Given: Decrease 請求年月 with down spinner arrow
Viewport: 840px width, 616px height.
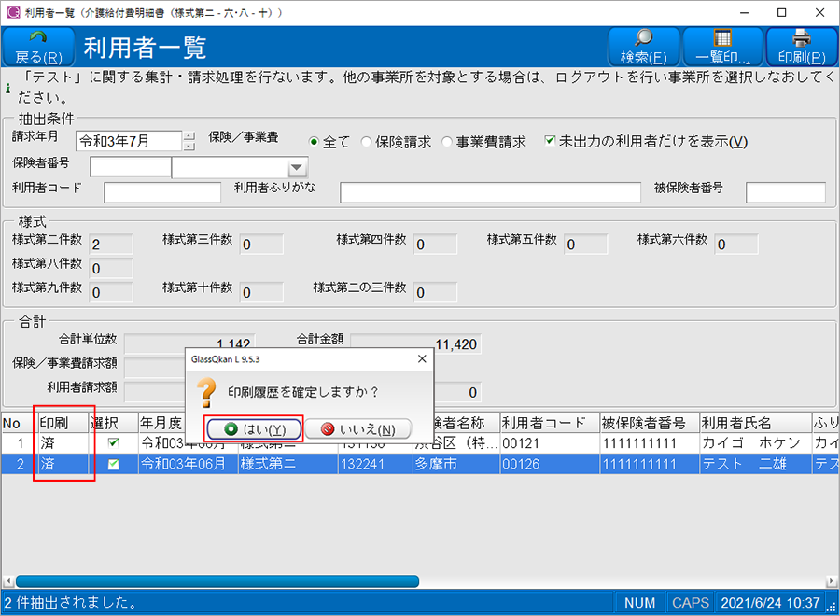Looking at the screenshot, I should (x=189, y=147).
